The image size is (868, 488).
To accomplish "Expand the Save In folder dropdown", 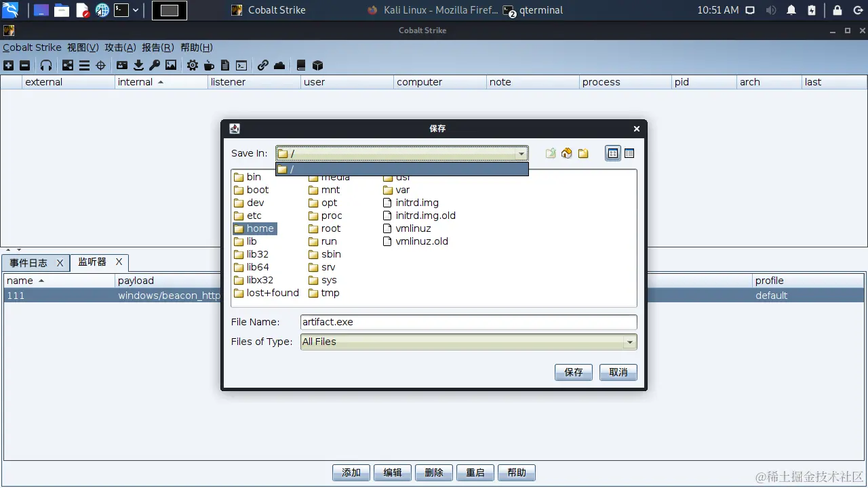I will [x=521, y=154].
